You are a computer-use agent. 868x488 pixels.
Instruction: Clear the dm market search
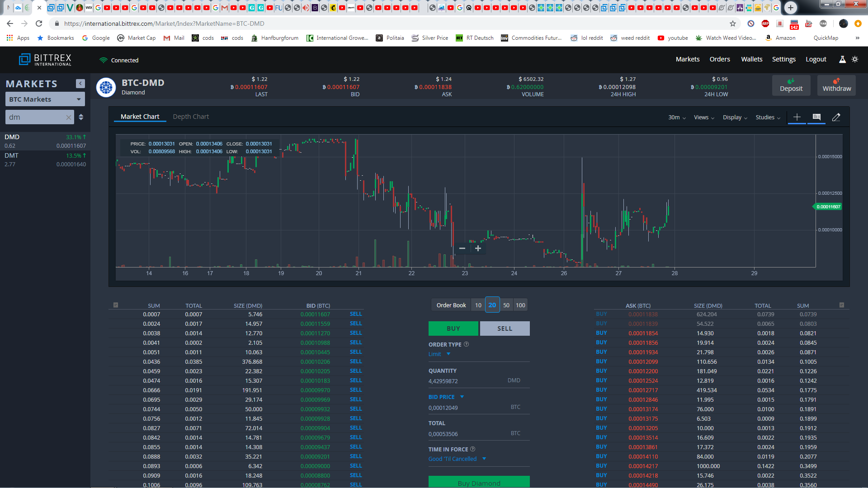[68, 117]
